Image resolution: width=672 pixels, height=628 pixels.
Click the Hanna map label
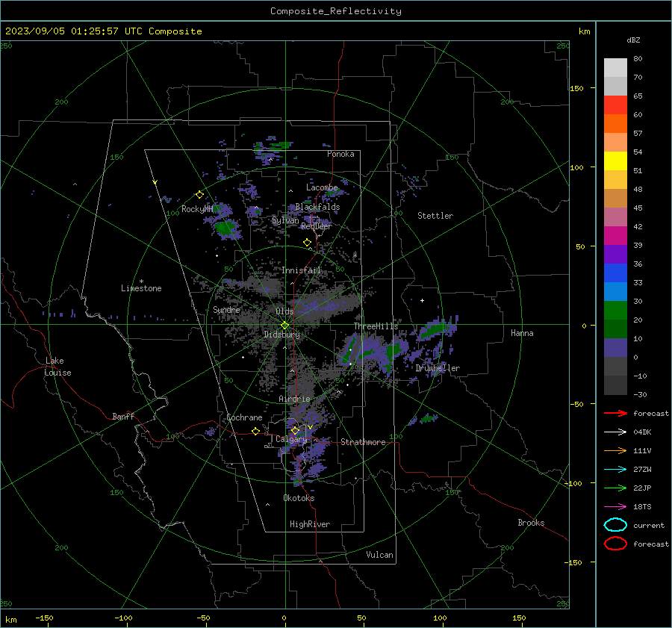coord(522,333)
